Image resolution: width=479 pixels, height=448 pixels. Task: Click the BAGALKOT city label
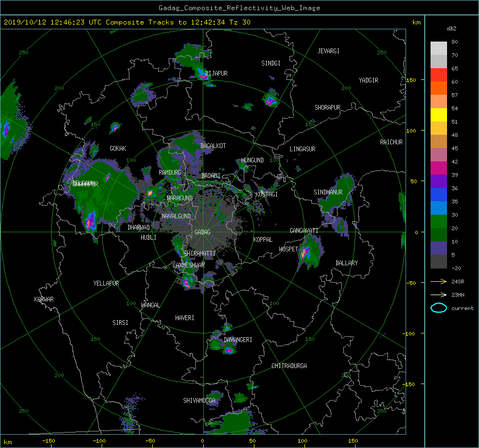[x=213, y=146]
